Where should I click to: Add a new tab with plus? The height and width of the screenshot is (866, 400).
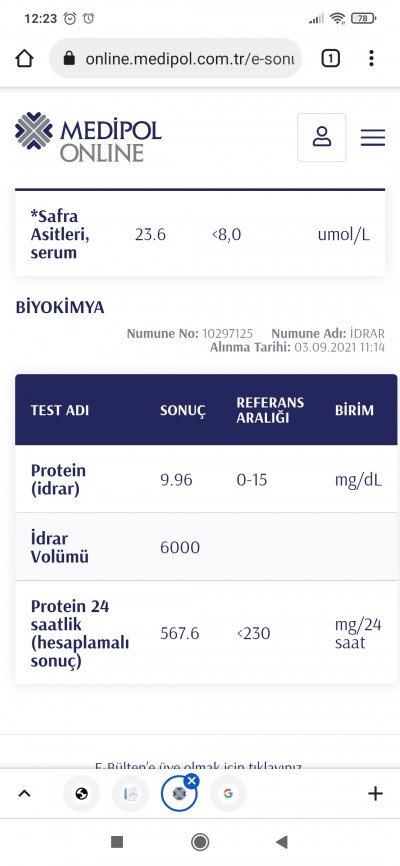[375, 794]
